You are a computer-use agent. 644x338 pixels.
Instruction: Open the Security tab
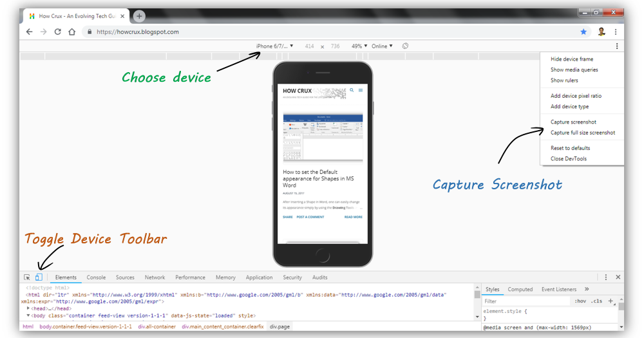click(292, 277)
